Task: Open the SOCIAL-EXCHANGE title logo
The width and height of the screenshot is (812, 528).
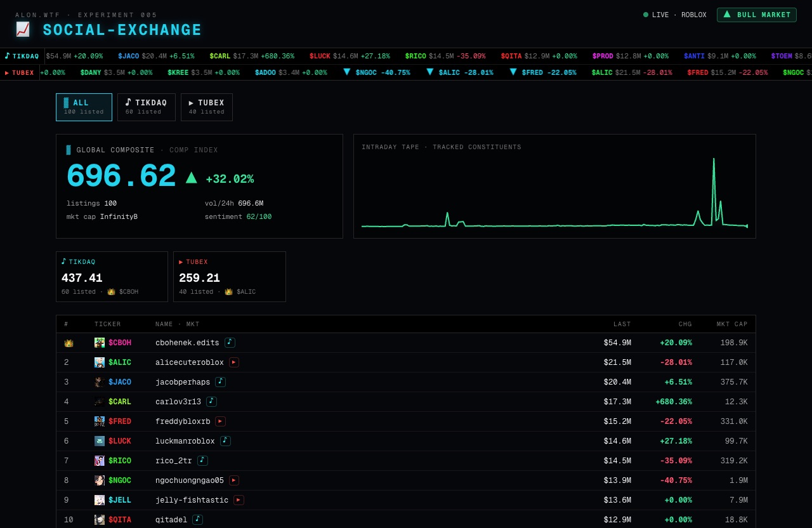Action: pyautogui.click(x=122, y=30)
